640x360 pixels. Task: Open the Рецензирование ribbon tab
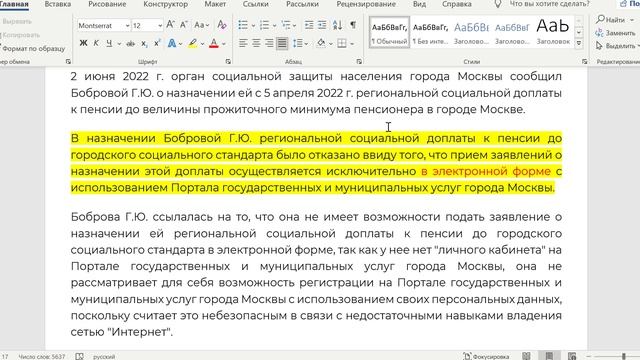366,4
